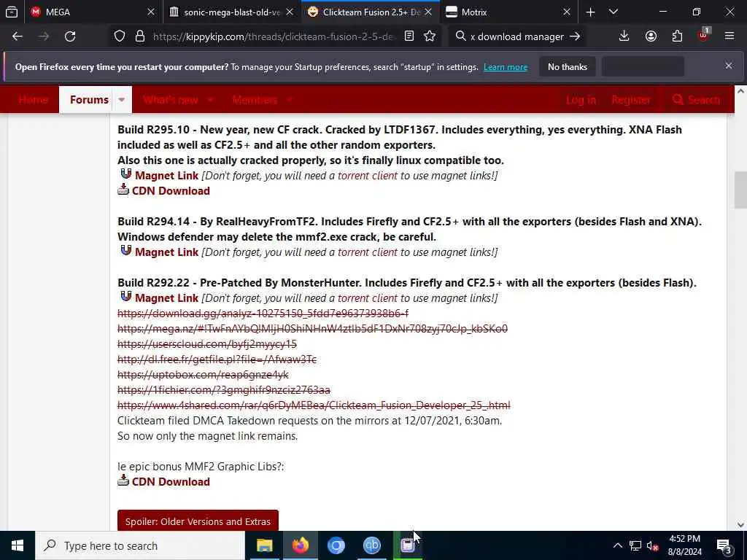Open the Forums nav item

click(x=89, y=99)
